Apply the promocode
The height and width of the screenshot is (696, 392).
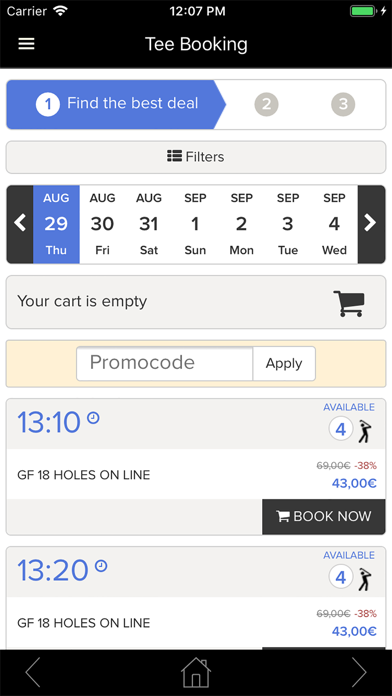(x=284, y=364)
